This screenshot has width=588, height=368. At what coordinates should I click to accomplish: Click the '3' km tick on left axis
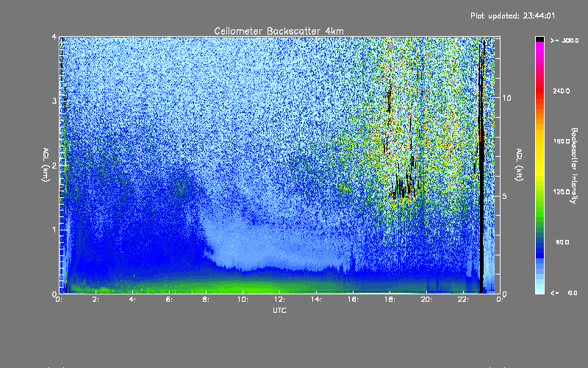coord(54,101)
